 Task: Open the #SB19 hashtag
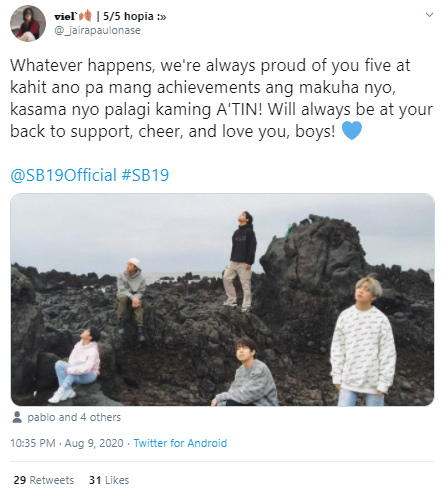[x=145, y=175]
